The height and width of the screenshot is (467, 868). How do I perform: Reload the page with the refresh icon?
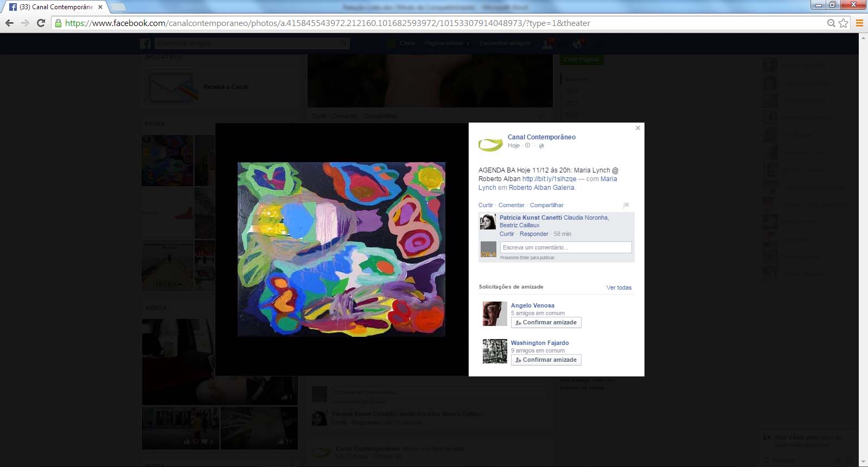[x=41, y=23]
